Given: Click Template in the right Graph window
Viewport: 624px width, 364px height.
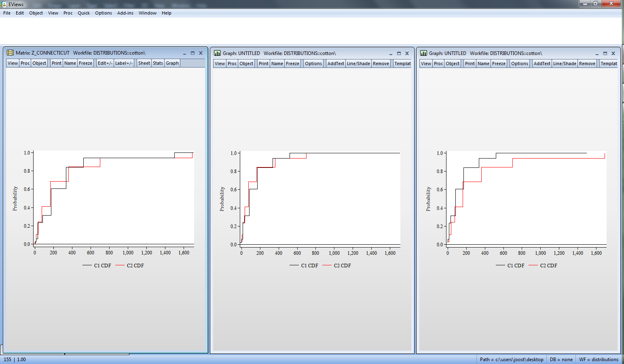Looking at the screenshot, I should click(x=609, y=63).
